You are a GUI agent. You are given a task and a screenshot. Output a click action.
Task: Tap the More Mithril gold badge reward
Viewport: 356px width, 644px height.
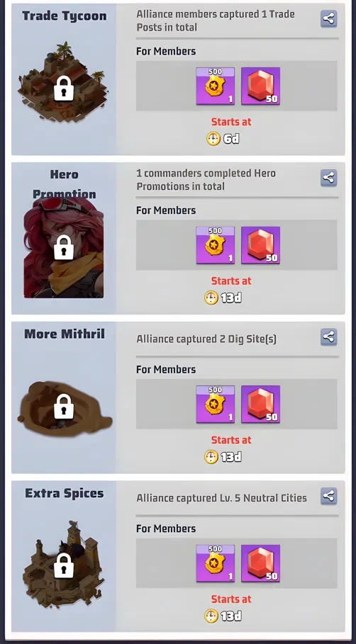tap(216, 404)
